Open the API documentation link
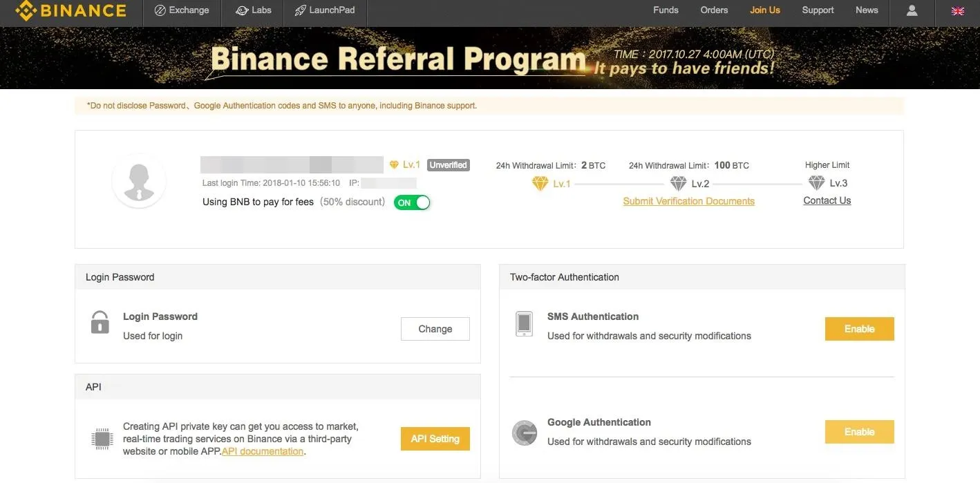Viewport: 980px width, 483px height. coord(263,451)
